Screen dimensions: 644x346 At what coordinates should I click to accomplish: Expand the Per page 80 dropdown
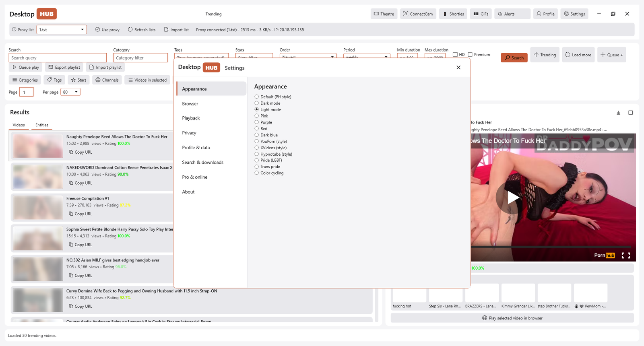[70, 92]
